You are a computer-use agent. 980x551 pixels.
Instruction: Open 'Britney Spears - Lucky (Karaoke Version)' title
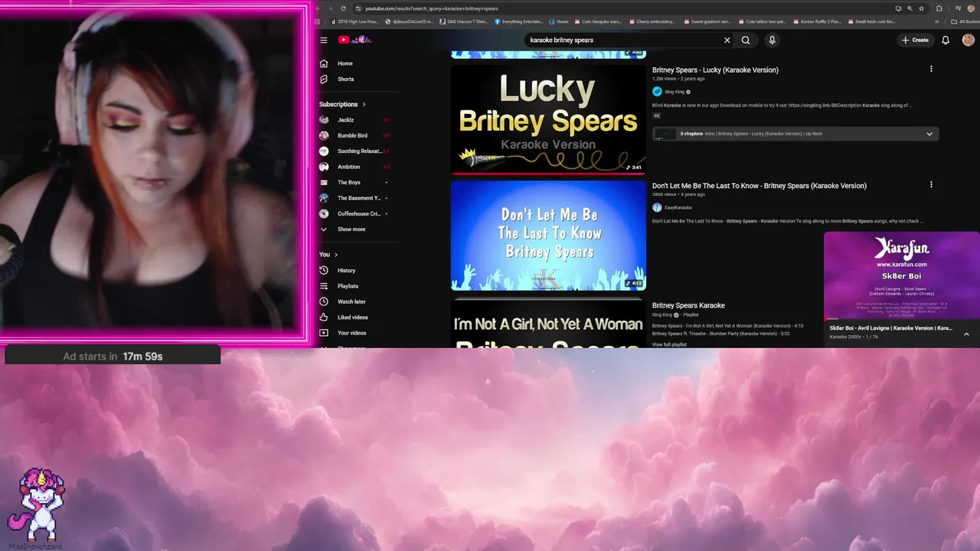(715, 70)
